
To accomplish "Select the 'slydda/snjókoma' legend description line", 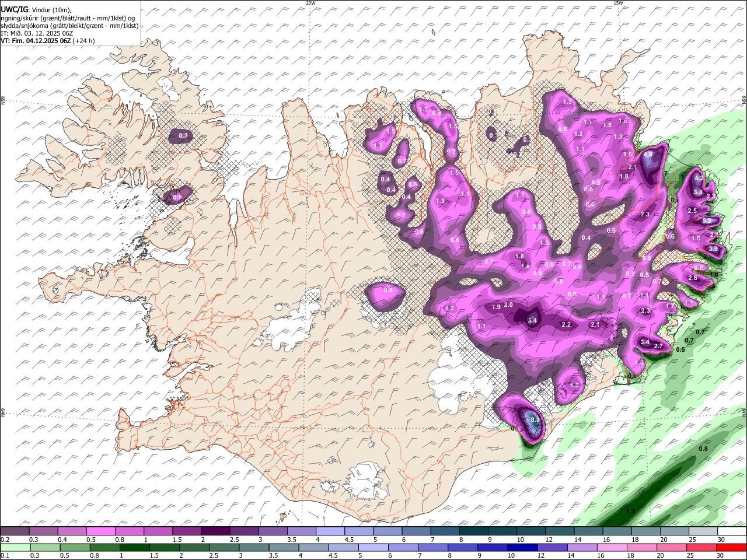I will [69, 26].
